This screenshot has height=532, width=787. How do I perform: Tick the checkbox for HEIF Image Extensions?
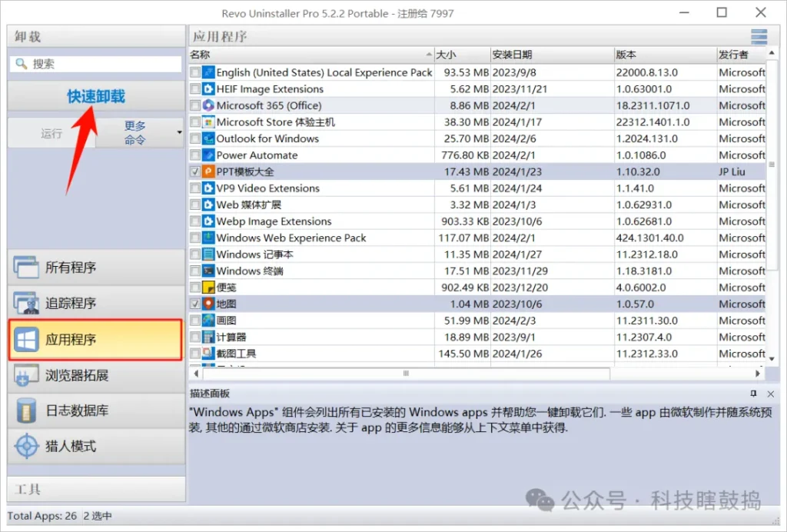194,89
